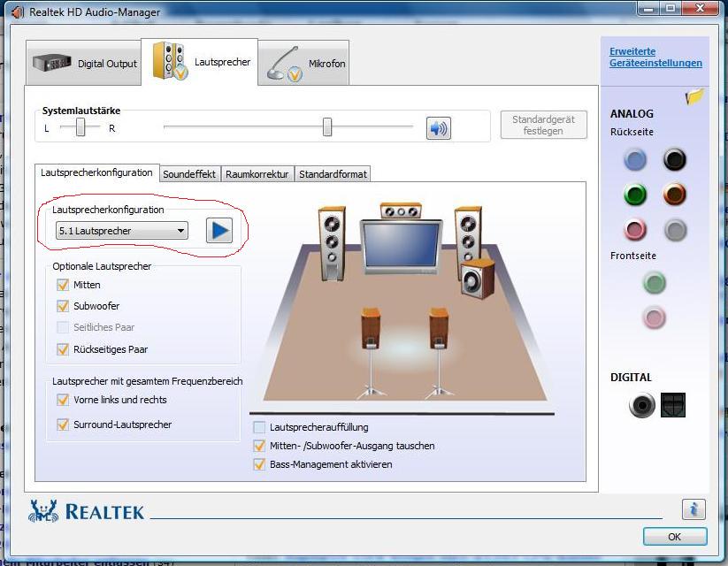Toggle the Surround-Lautsprecher checkbox
Screen dimensions: 728x566
pos(63,424)
